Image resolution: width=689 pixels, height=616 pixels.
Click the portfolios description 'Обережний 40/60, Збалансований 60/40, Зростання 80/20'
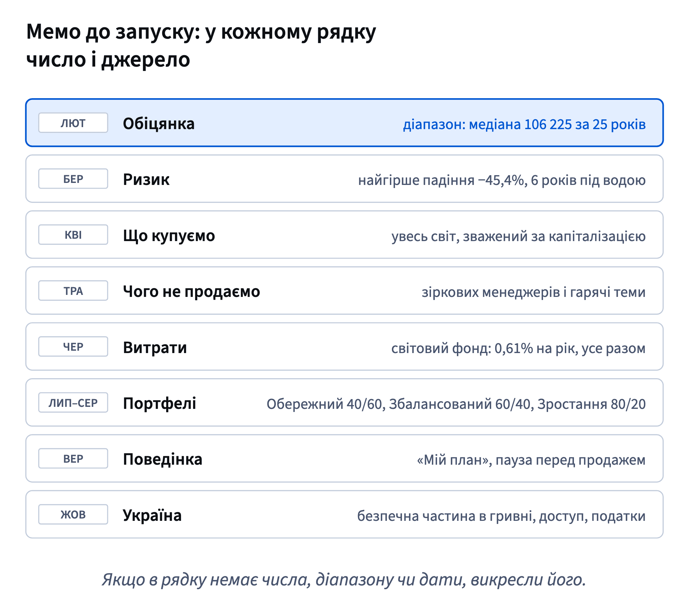[x=457, y=404]
